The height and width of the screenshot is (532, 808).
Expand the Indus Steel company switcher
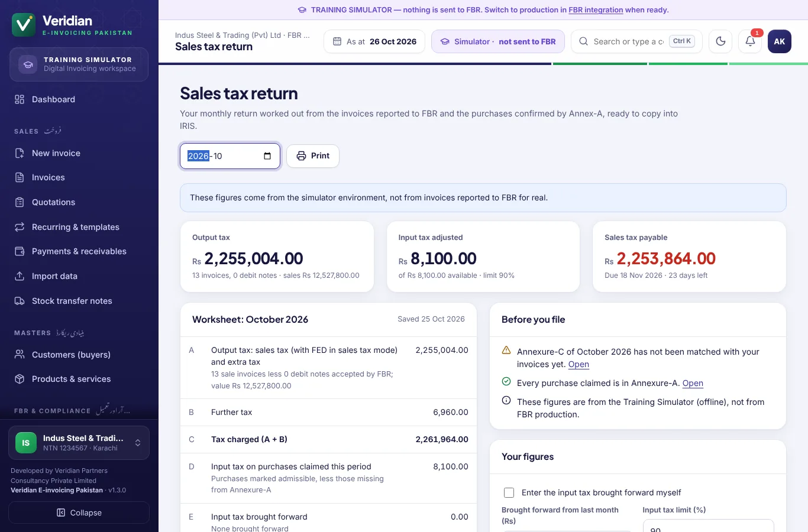[79, 443]
